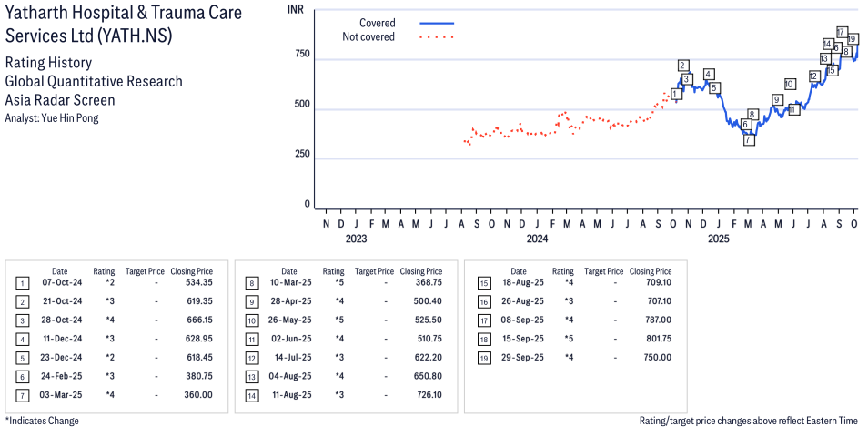Select marker 7 at chart low
Image resolution: width=868 pixels, height=427 pixels.
pos(748,140)
